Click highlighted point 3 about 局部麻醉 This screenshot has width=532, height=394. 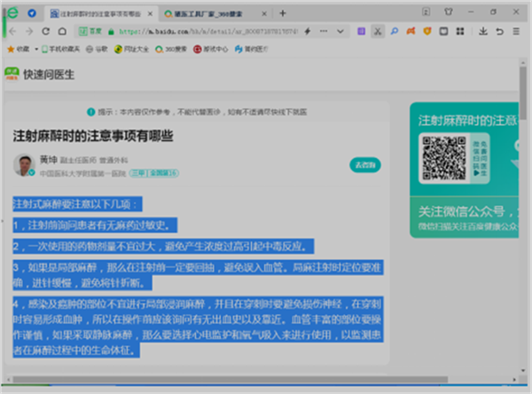pos(198,275)
